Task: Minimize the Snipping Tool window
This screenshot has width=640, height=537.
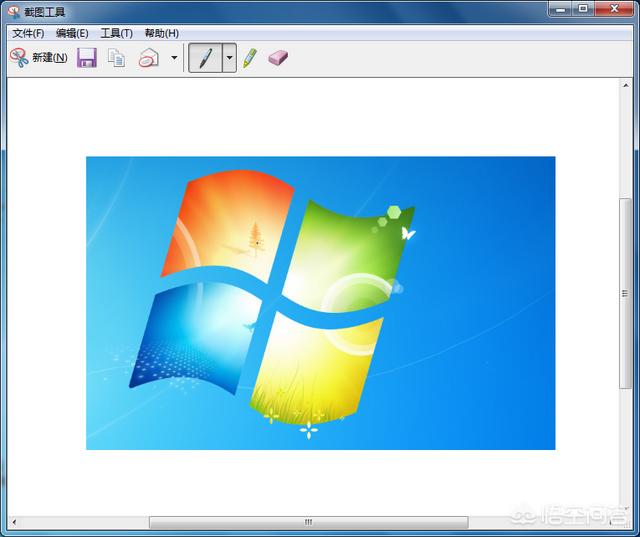Action: [562, 9]
